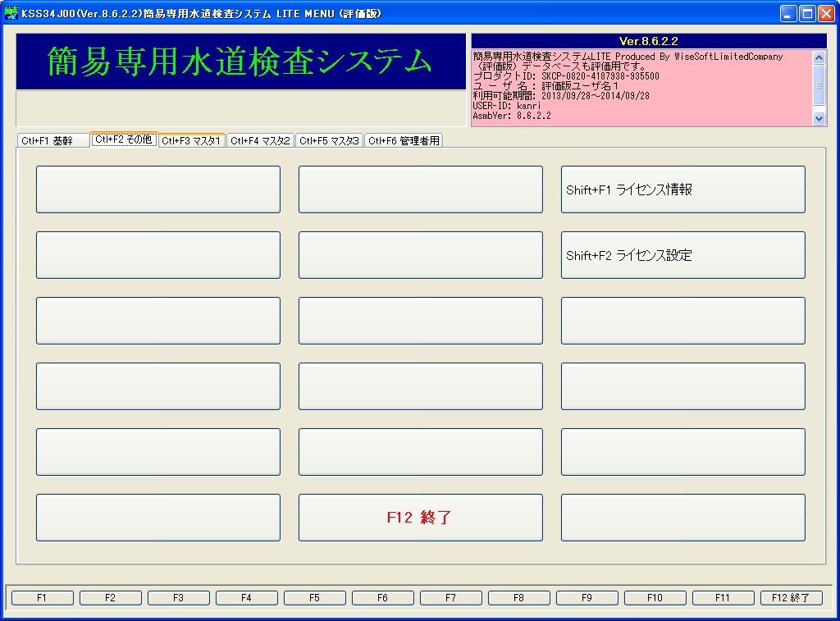Click the red F12 終了 menu button

[421, 518]
